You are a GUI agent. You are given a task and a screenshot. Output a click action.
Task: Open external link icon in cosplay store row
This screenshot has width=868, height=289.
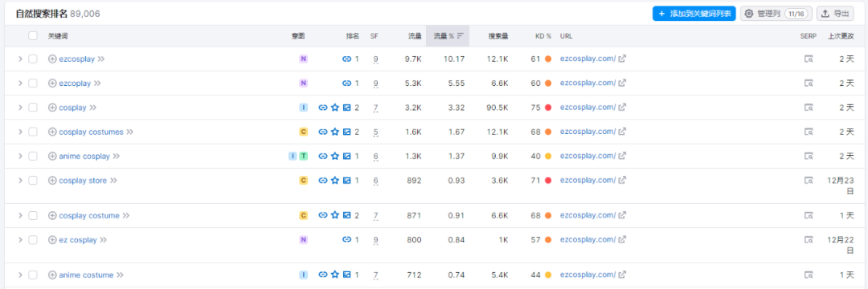[x=622, y=180]
